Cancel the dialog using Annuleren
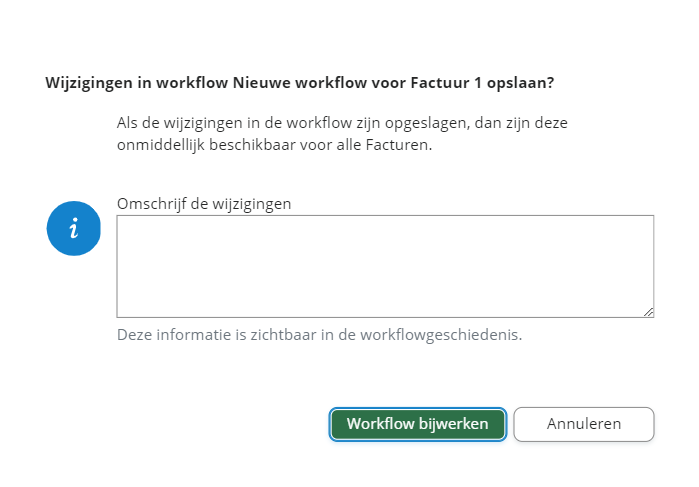Image resolution: width=699 pixels, height=487 pixels. [584, 424]
